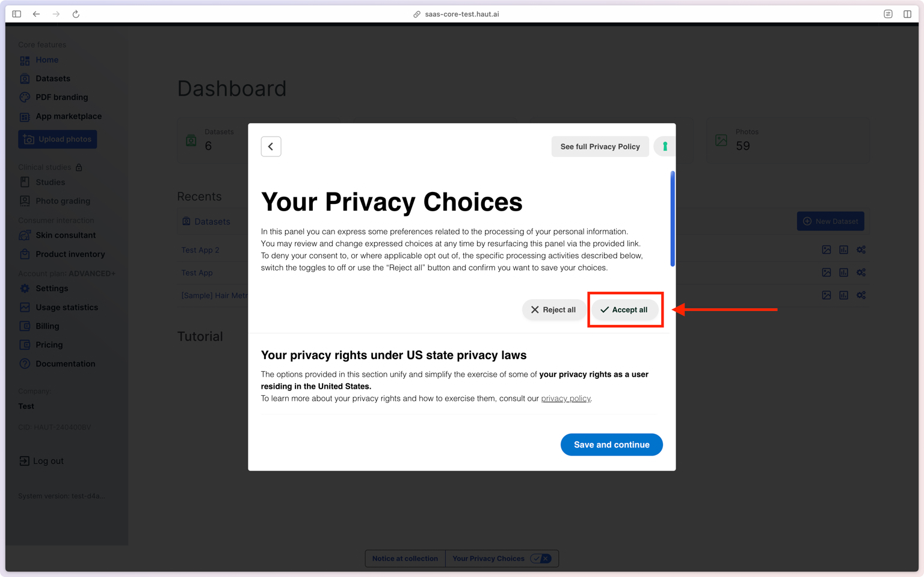Click the Accept all button

[625, 309]
